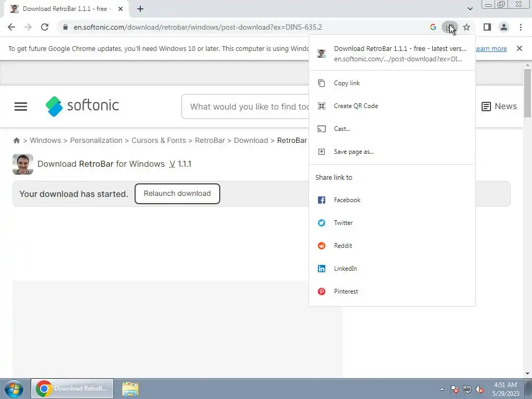Open the Chrome side panel
The height and width of the screenshot is (399, 532).
487,27
